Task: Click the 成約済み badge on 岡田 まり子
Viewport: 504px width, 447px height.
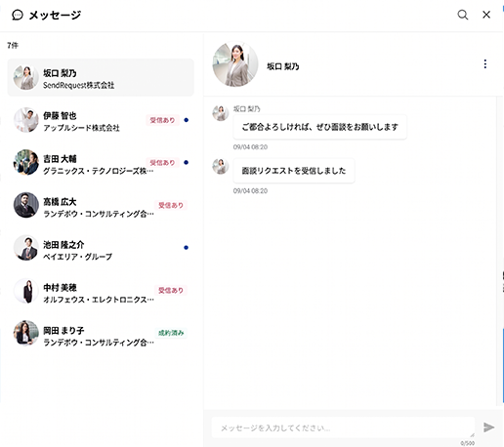Action: [x=171, y=333]
